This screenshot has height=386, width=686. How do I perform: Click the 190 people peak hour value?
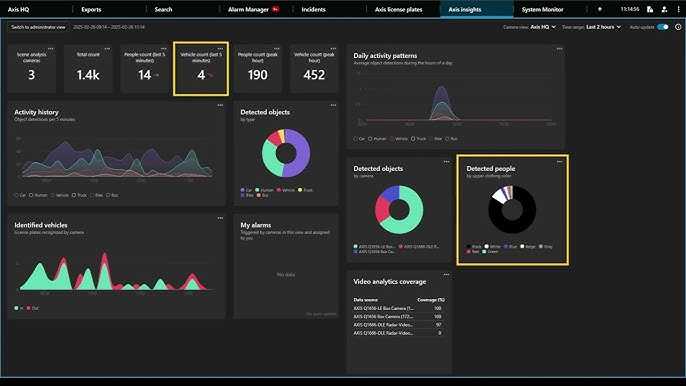(x=258, y=75)
